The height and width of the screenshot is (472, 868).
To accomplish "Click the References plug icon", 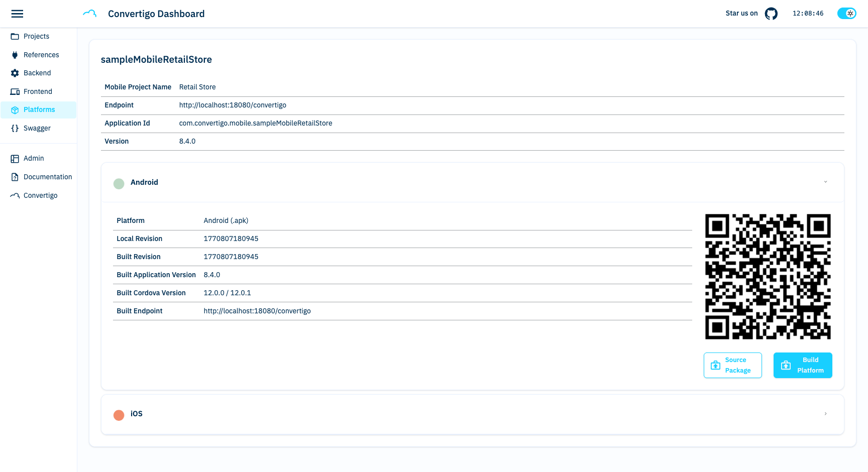I will point(15,55).
